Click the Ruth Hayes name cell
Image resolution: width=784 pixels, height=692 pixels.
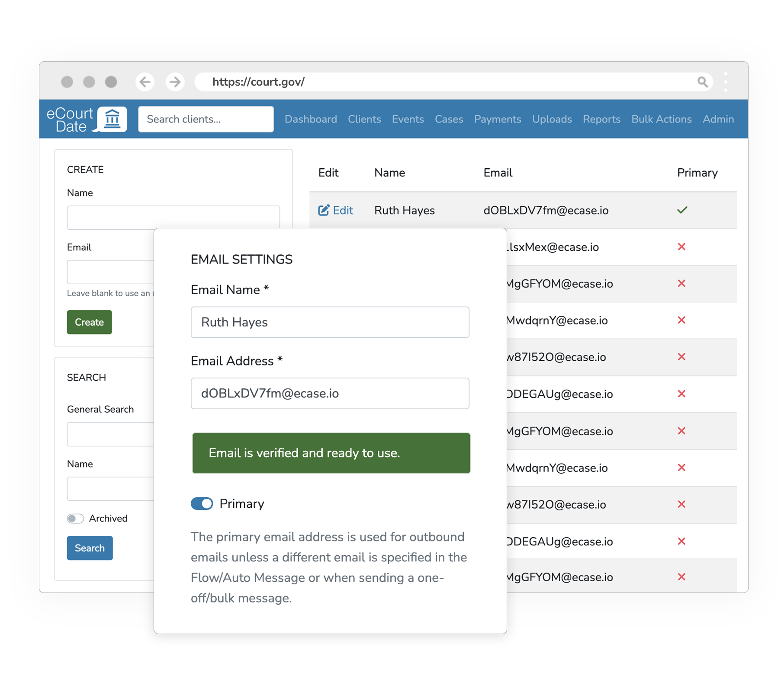405,211
